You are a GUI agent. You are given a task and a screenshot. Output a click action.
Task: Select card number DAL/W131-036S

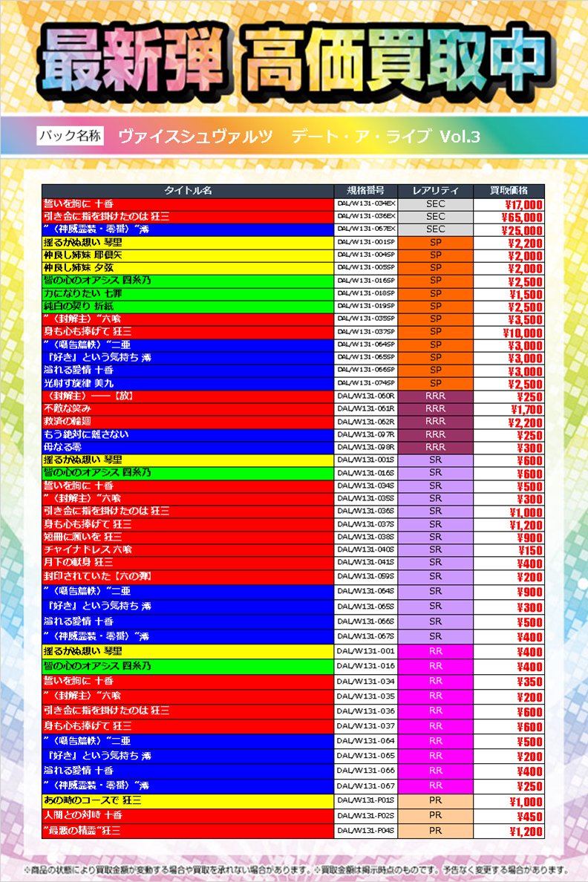click(366, 511)
